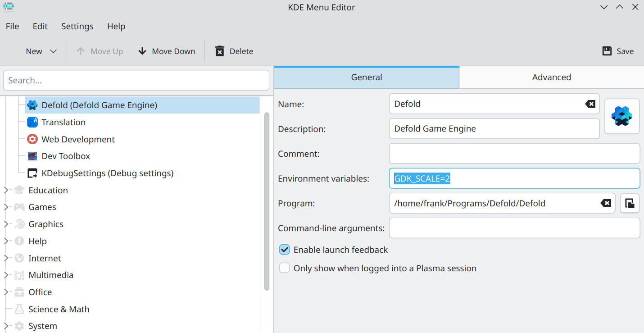
Task: Click the Defold app icon button
Action: point(622,116)
